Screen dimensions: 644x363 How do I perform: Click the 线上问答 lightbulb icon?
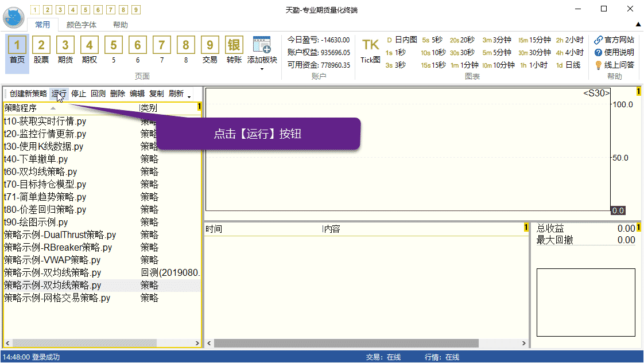coord(599,65)
